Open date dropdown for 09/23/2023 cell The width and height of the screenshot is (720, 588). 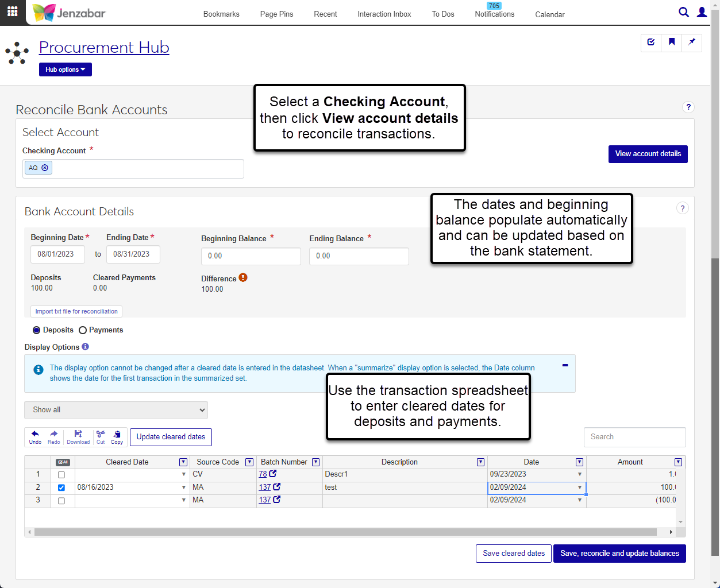tap(580, 474)
